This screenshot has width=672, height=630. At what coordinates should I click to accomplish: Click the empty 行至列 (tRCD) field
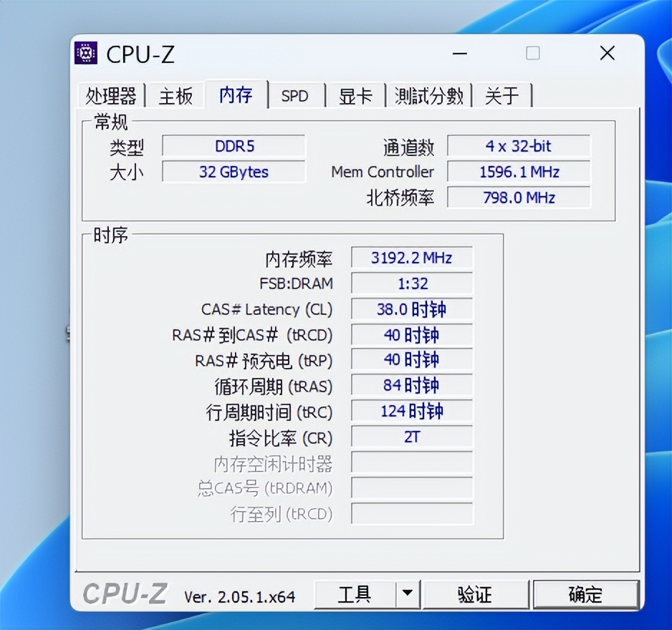pos(412,513)
